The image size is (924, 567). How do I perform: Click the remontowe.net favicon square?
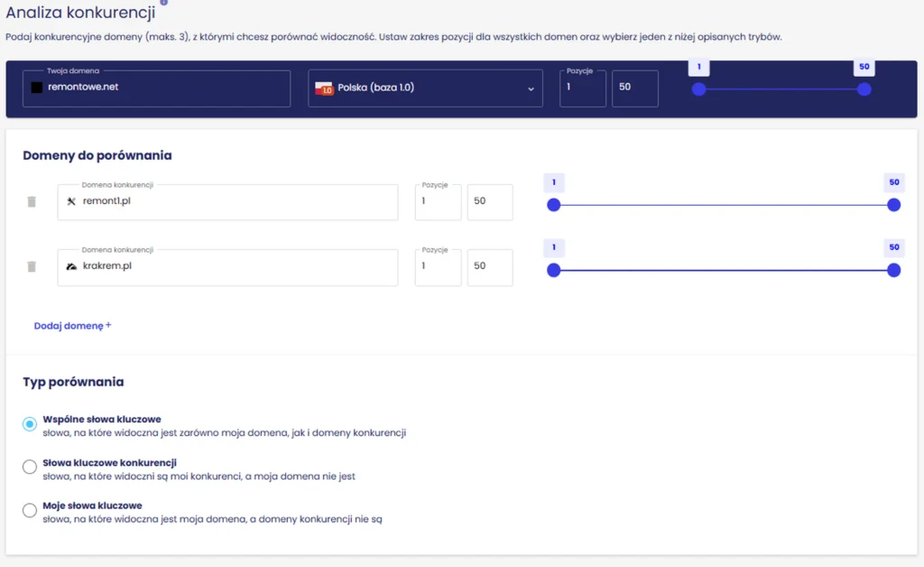click(36, 88)
